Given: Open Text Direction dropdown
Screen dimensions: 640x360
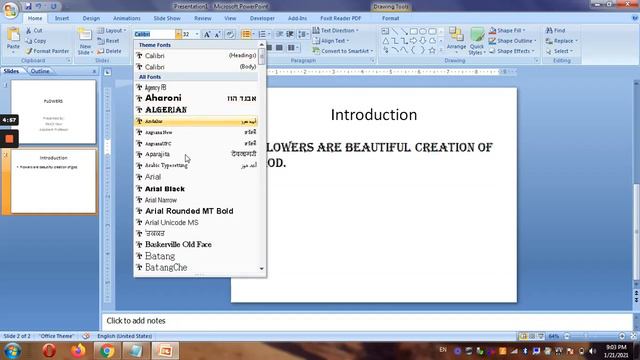Looking at the screenshot, I should (x=336, y=31).
